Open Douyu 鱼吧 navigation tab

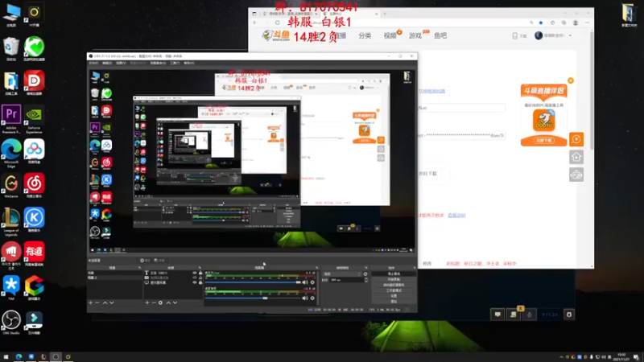[x=440, y=35]
